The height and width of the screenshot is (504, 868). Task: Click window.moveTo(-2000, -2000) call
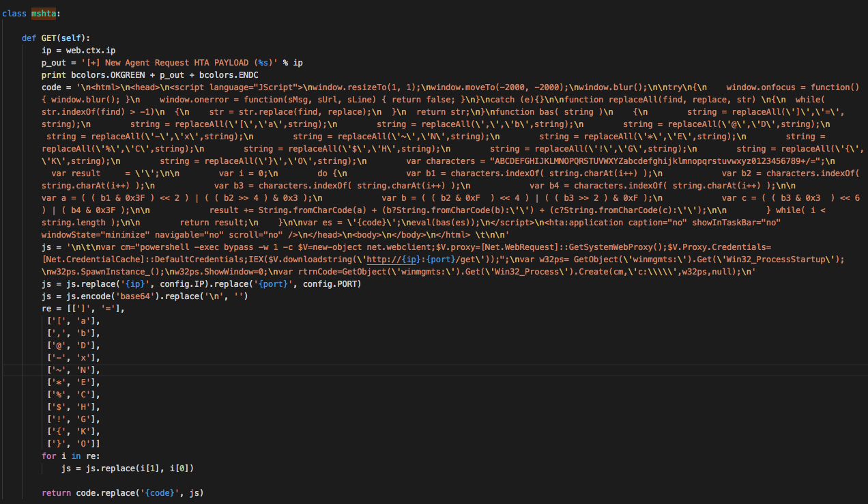[495, 87]
